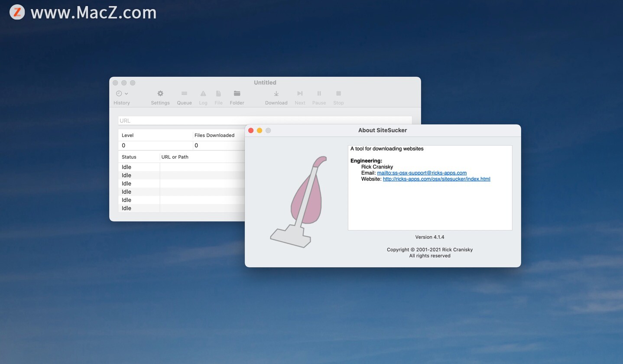The image size is (623, 364).
Task: Click the Stop toolbar icon
Action: coord(338,94)
